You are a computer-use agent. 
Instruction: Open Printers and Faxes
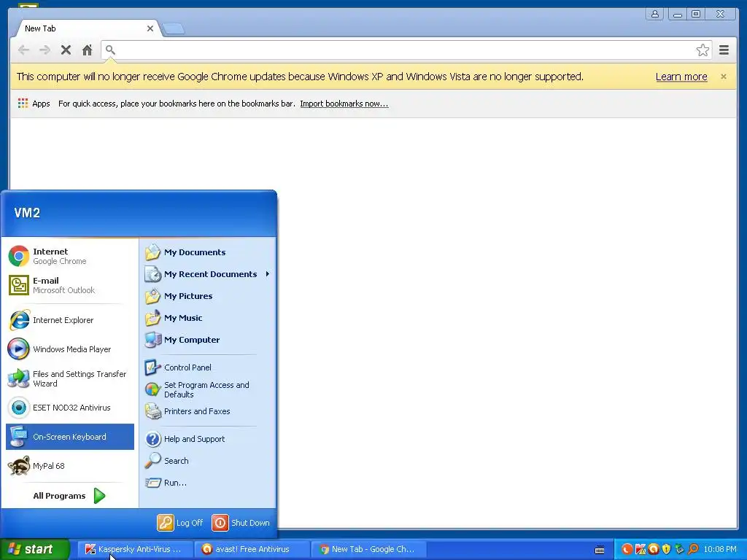tap(207, 411)
